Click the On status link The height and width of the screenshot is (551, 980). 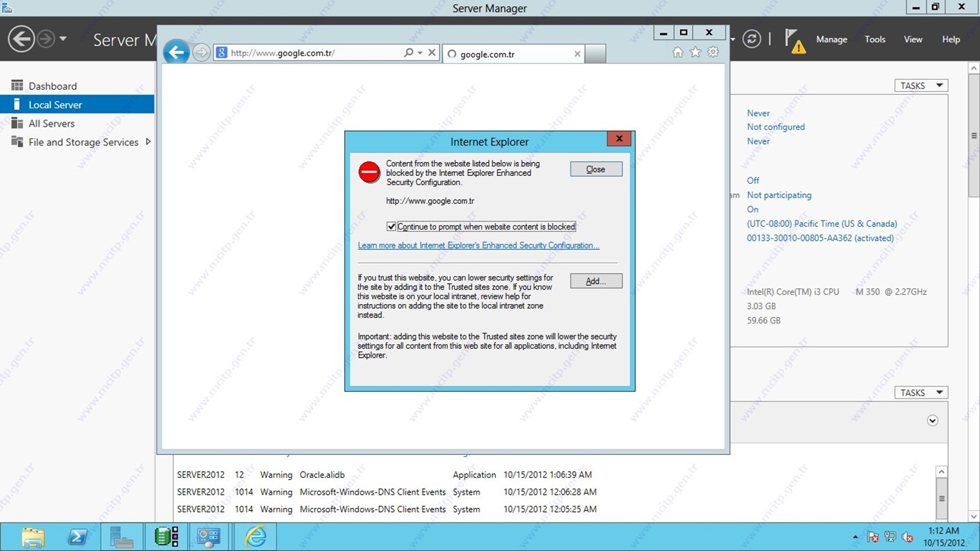753,209
